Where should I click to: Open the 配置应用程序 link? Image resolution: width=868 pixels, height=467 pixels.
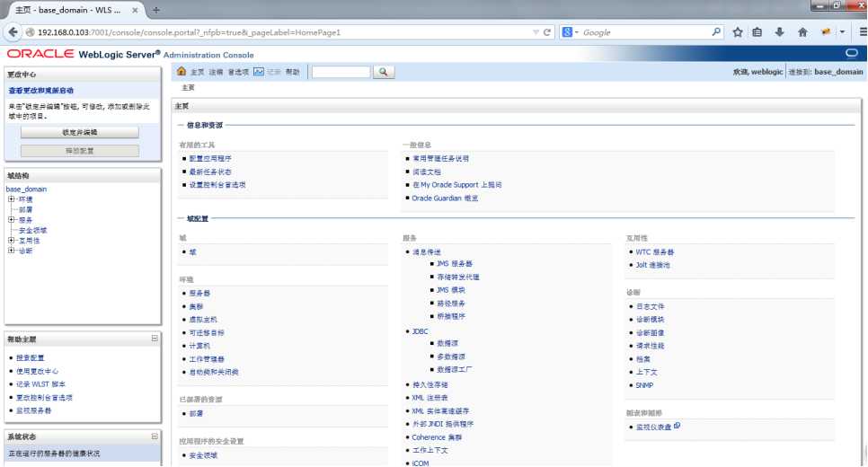(x=210, y=158)
